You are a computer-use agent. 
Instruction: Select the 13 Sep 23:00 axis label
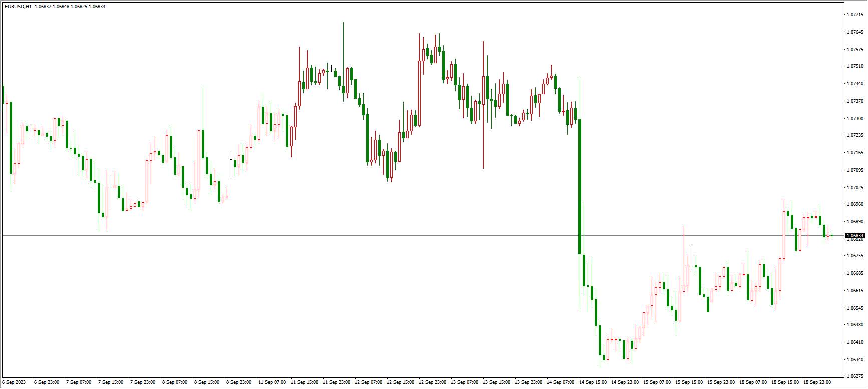tap(528, 382)
